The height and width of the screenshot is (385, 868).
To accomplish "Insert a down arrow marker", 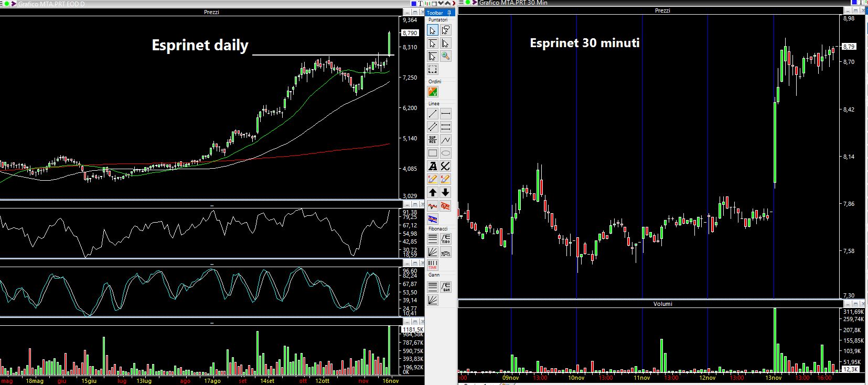I will tap(445, 192).
